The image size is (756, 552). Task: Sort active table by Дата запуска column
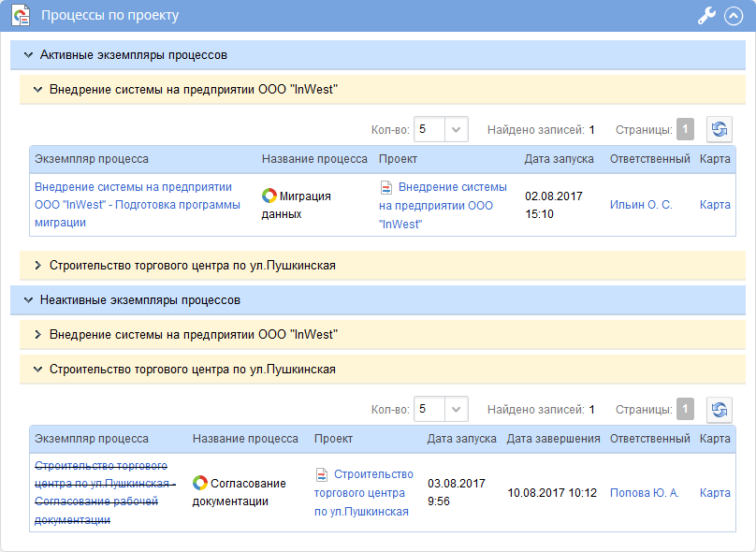559,159
